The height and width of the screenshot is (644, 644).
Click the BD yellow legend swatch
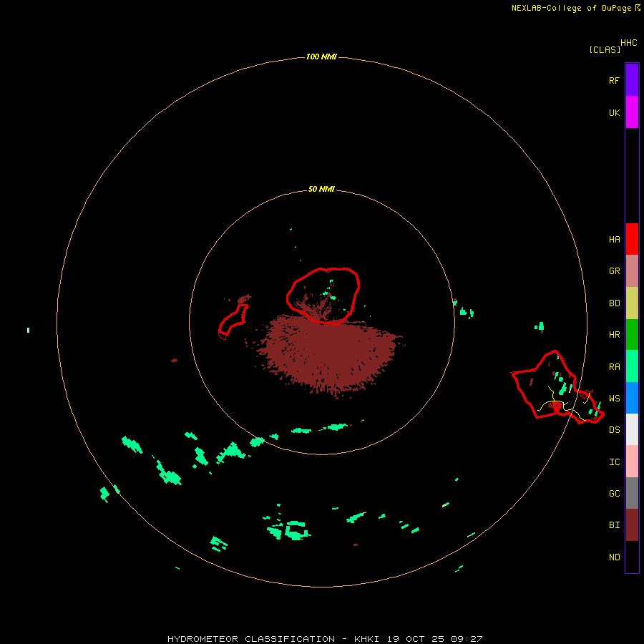(x=632, y=303)
